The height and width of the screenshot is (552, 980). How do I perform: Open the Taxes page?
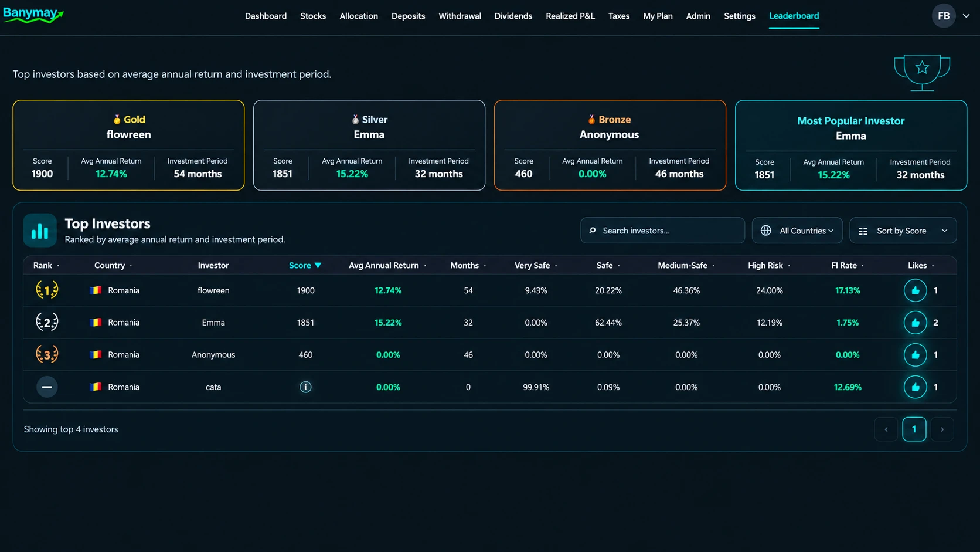(618, 16)
